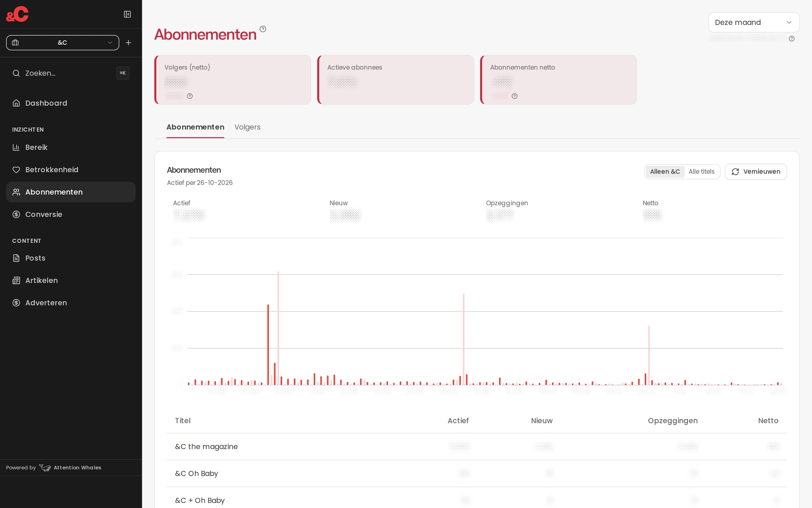Click the help icon in Abonnementen netto card
This screenshot has height=508, width=812.
tap(515, 96)
